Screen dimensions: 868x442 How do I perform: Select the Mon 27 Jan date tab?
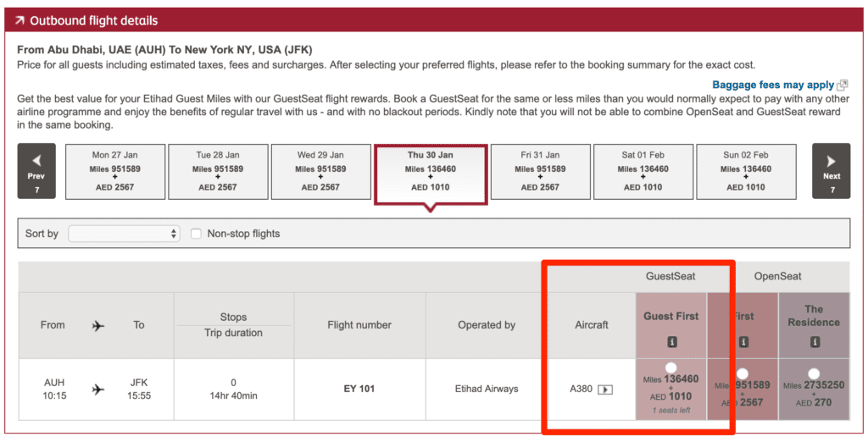tap(115, 171)
